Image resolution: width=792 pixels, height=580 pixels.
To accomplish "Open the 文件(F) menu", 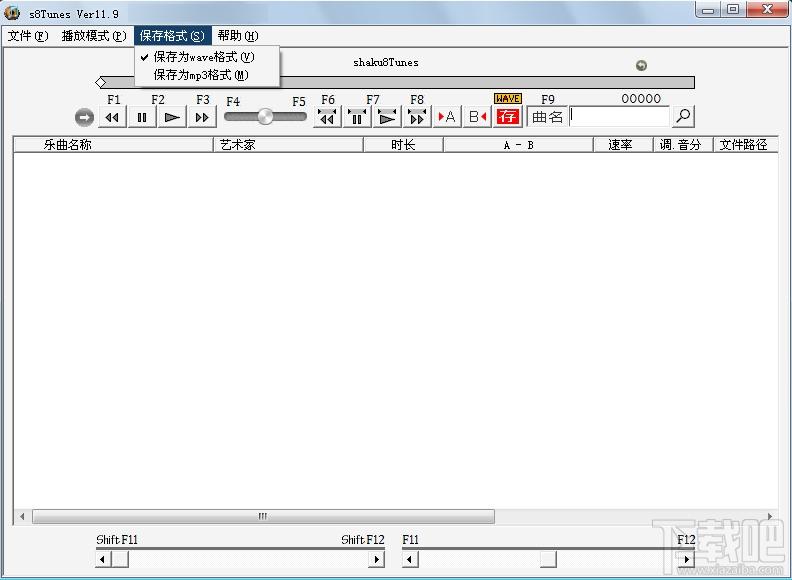I will click(x=28, y=36).
